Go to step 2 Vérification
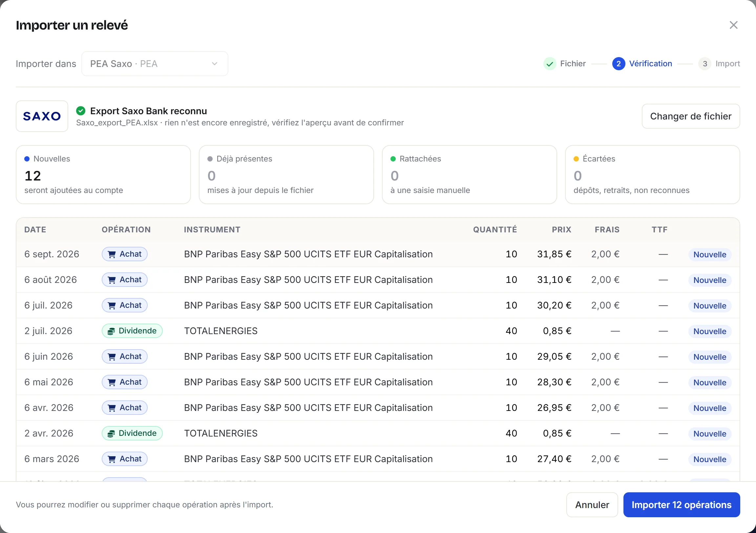The image size is (756, 533). coord(642,64)
